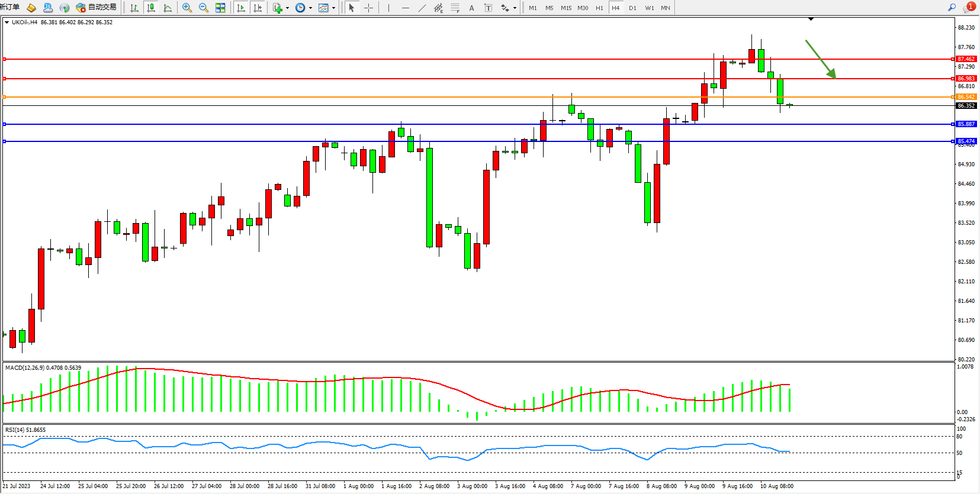Open the templates dropdown arrow
The width and height of the screenshot is (980, 494).
pyautogui.click(x=333, y=8)
